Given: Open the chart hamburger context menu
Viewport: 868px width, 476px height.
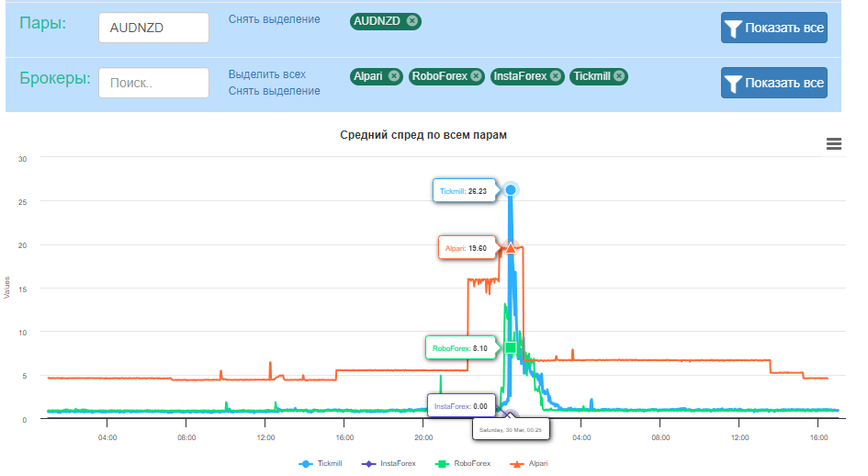Looking at the screenshot, I should [834, 144].
